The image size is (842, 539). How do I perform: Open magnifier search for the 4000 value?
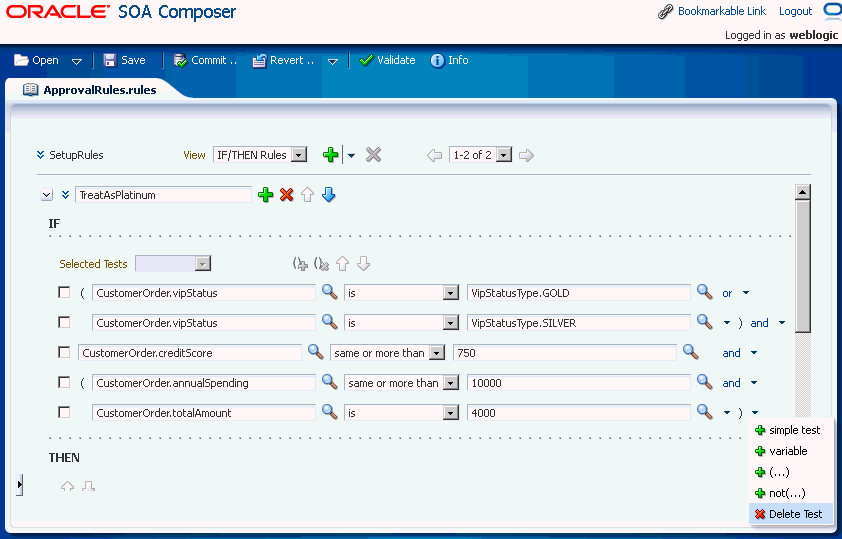point(705,412)
